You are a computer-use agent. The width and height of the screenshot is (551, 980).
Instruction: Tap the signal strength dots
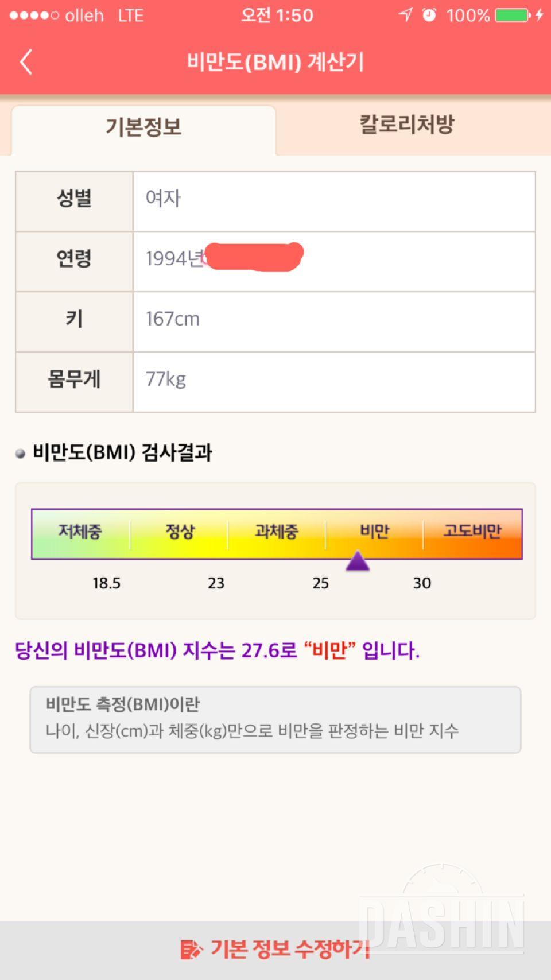[34, 16]
